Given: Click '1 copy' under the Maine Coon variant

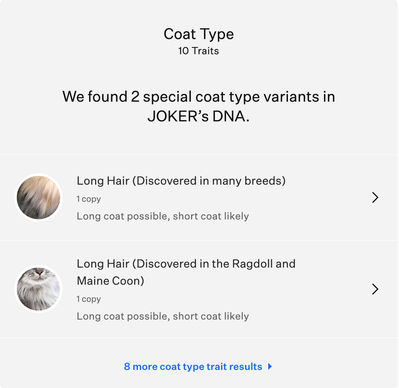Looking at the screenshot, I should tap(89, 299).
